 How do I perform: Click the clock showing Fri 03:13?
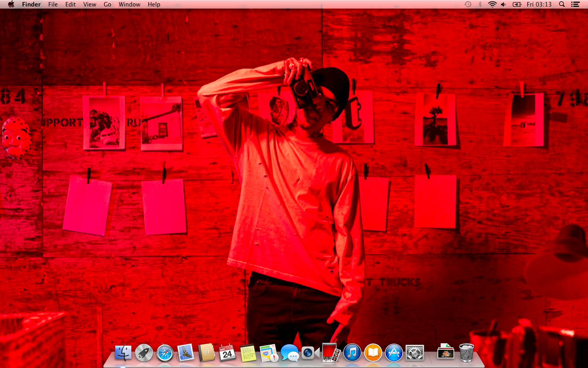[539, 4]
